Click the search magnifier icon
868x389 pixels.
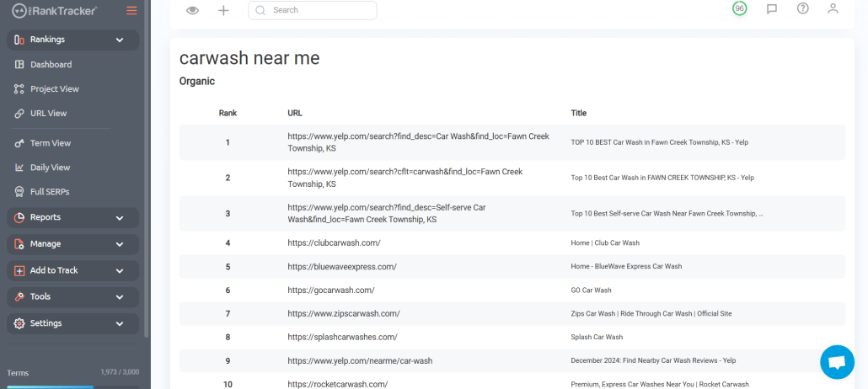[260, 10]
